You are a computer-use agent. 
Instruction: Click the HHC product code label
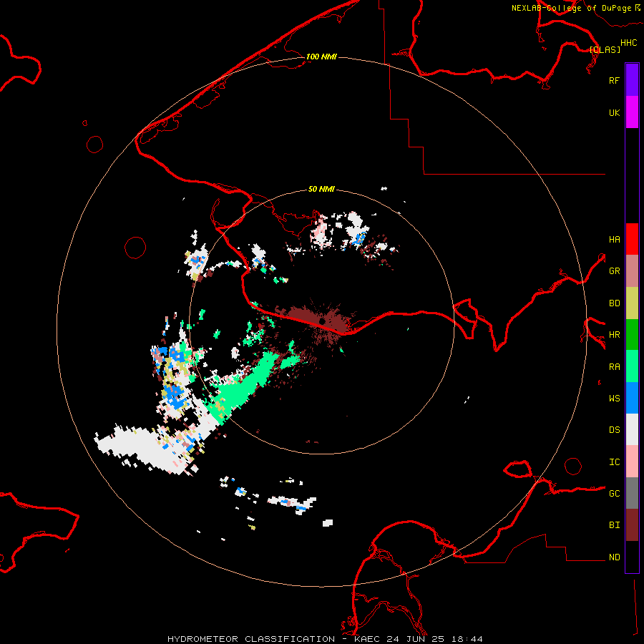[x=628, y=43]
